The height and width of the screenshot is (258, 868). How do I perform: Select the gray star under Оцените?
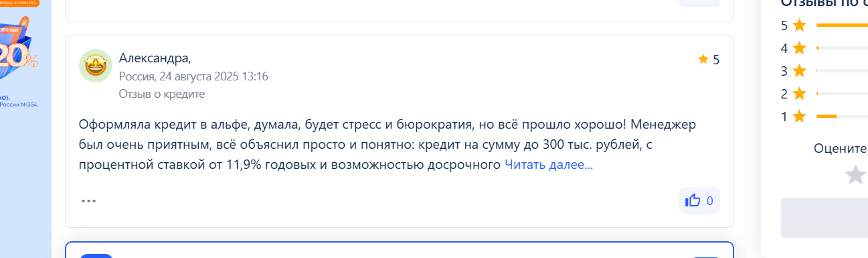click(856, 175)
